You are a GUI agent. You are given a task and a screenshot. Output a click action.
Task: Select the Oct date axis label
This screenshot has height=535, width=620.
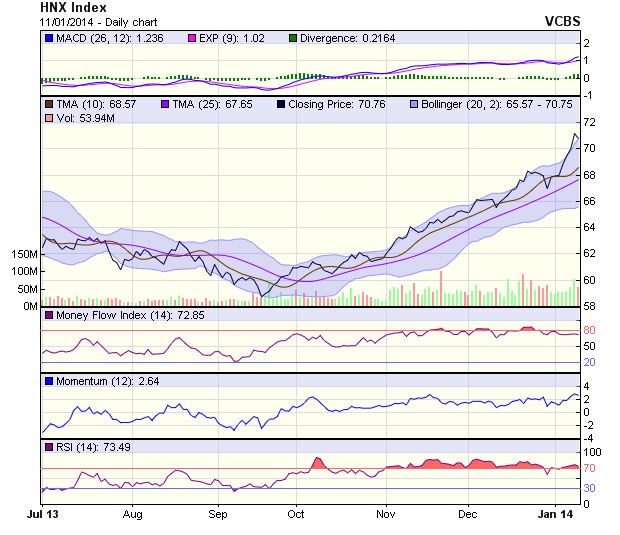pos(296,513)
